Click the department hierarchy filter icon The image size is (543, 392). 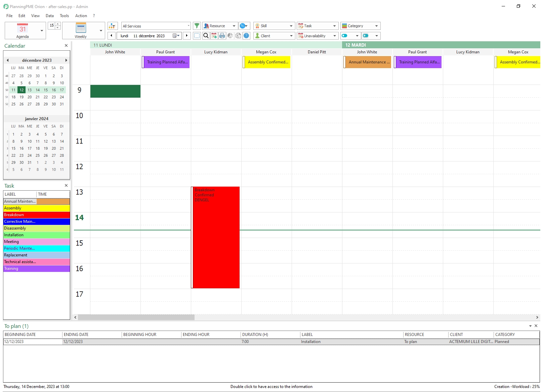point(112,26)
